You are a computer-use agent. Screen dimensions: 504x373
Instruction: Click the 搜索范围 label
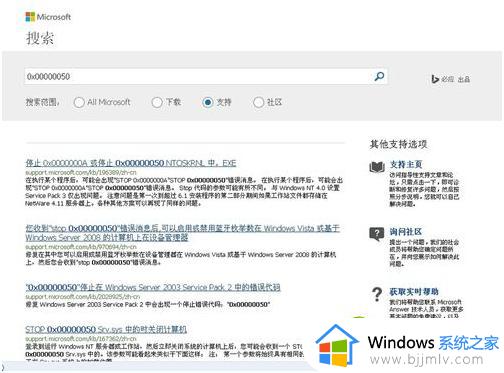pyautogui.click(x=42, y=102)
